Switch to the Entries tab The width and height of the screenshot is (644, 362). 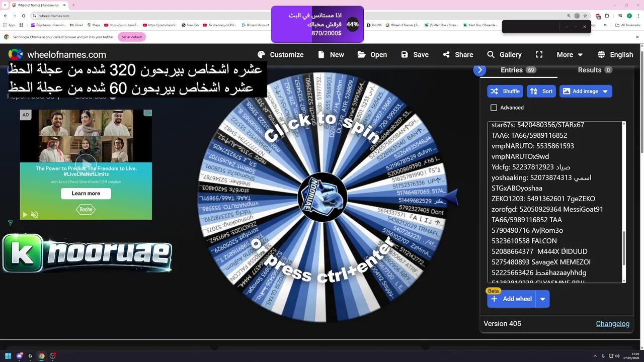tap(519, 70)
